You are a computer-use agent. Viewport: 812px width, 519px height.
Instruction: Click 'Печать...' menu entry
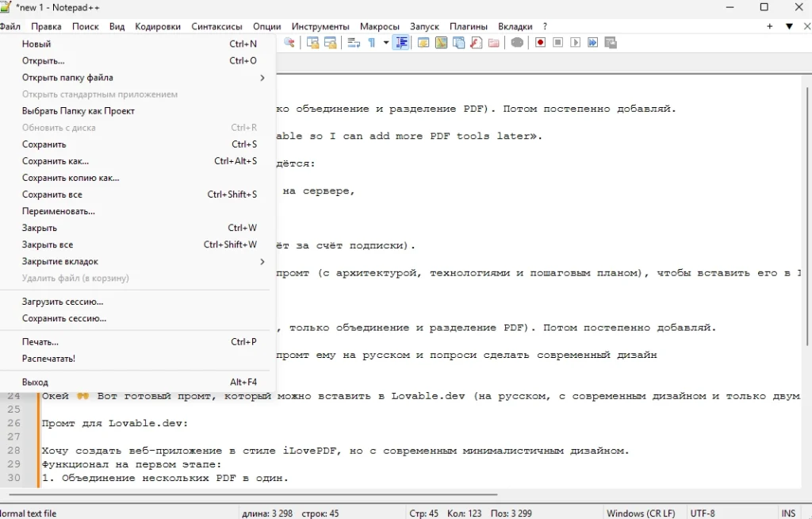40,342
